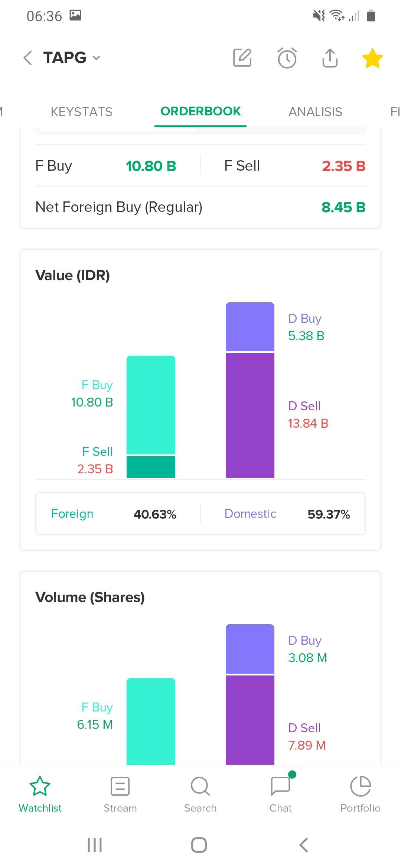Share TAPG using the share icon
Viewport: 401px width, 868px height.
pyautogui.click(x=330, y=58)
